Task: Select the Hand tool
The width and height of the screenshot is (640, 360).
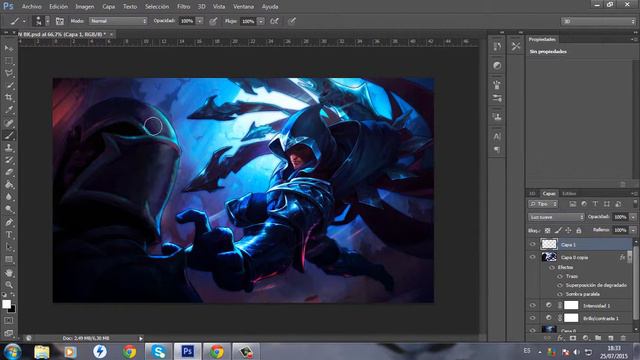Action: (9, 272)
